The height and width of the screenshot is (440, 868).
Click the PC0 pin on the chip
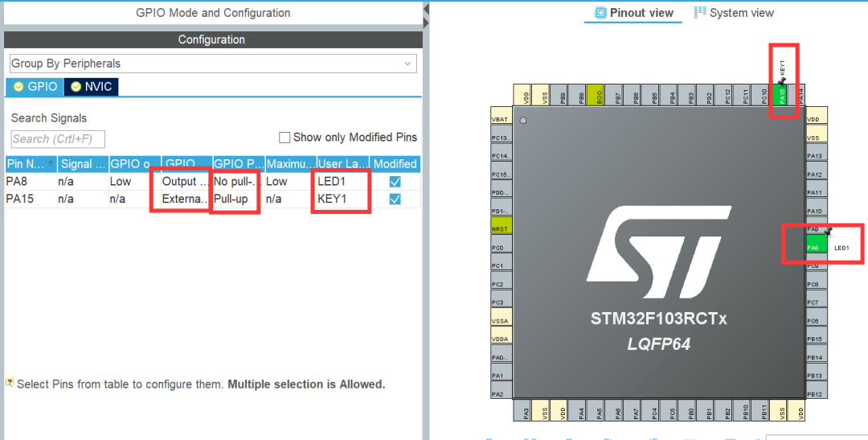click(502, 244)
